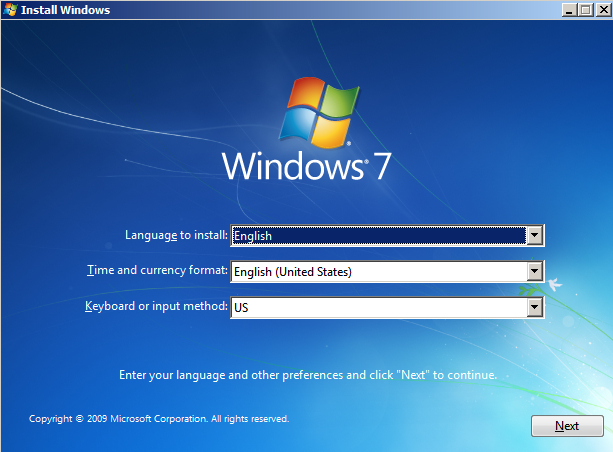The image size is (613, 452).
Task: Minimize the Install Windows window
Action: (569, 10)
